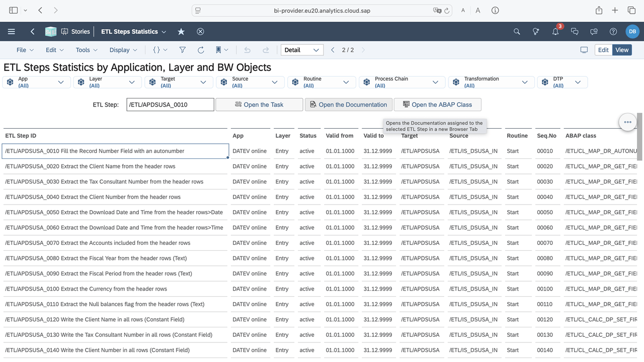Click the filter funnel icon in toolbar
The width and height of the screenshot is (644, 362).
[x=183, y=50]
